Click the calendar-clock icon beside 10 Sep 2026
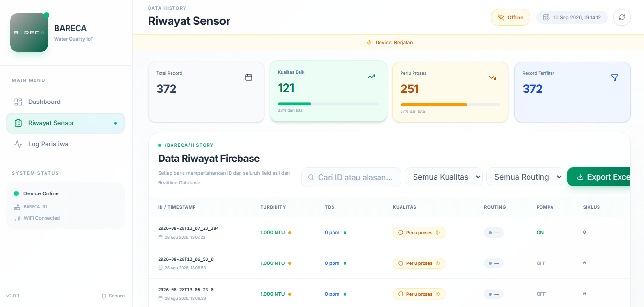This screenshot has width=644, height=307. coord(546,17)
